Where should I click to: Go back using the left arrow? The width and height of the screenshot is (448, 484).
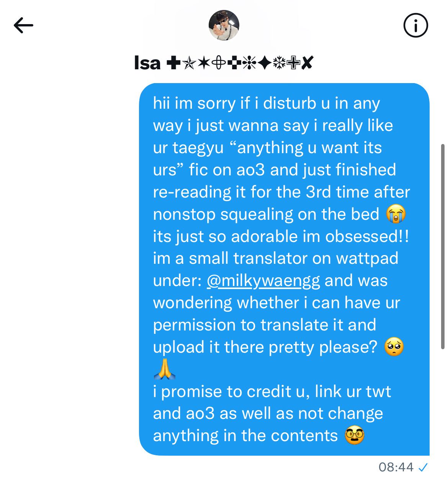[23, 26]
